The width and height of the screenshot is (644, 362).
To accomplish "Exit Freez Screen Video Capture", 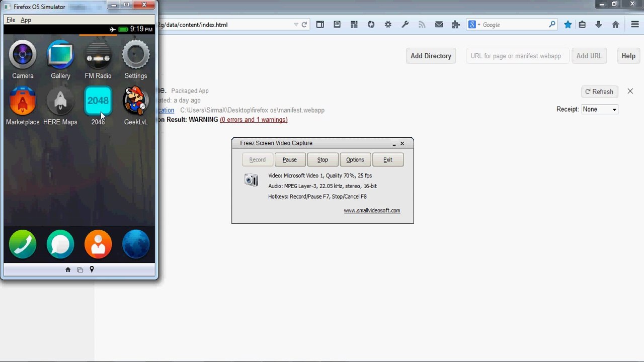I will click(x=388, y=160).
